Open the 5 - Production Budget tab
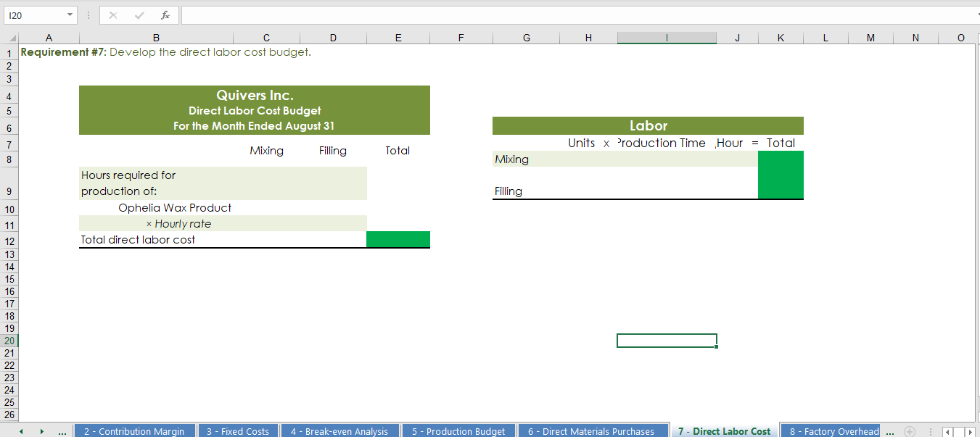Viewport: 980px width, 437px height. pyautogui.click(x=458, y=431)
